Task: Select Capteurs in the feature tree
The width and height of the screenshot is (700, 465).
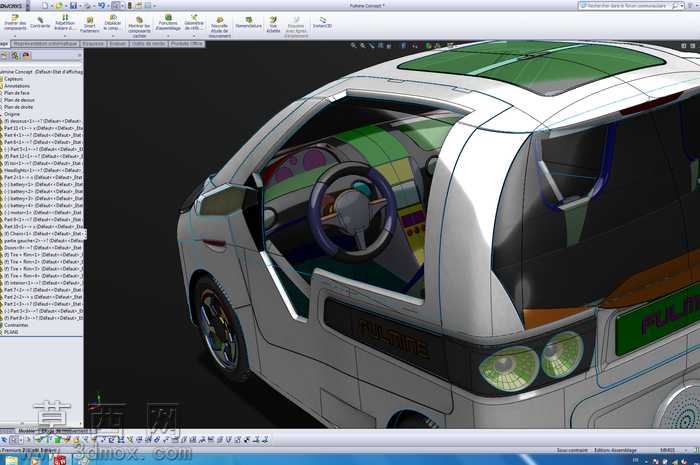Action: (13, 79)
